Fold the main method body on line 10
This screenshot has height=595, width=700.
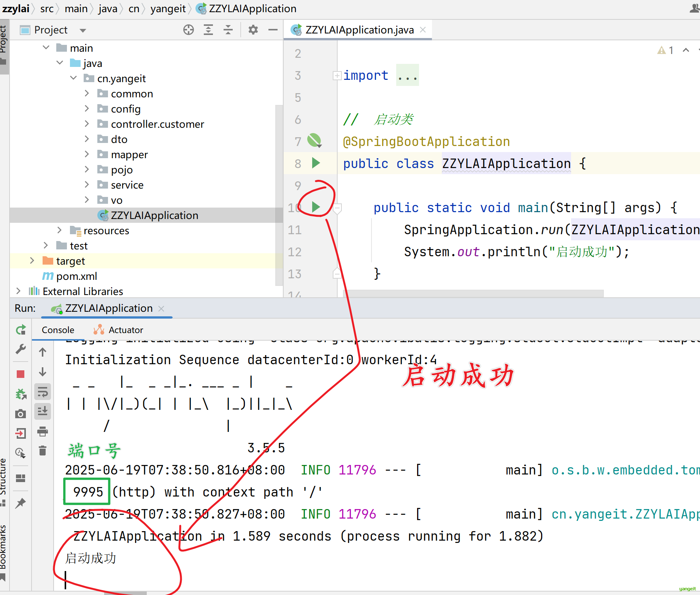coord(337,208)
